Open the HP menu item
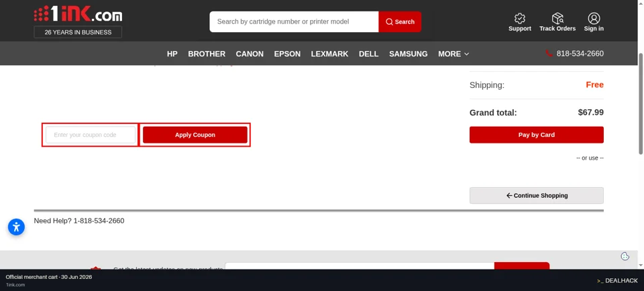This screenshot has height=291, width=644. pos(172,54)
